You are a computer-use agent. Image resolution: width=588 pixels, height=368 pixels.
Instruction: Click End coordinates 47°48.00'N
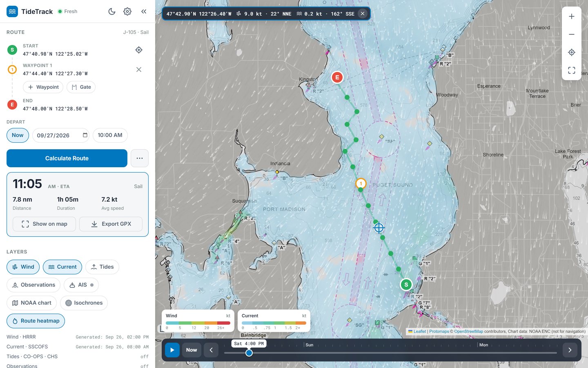click(x=55, y=109)
